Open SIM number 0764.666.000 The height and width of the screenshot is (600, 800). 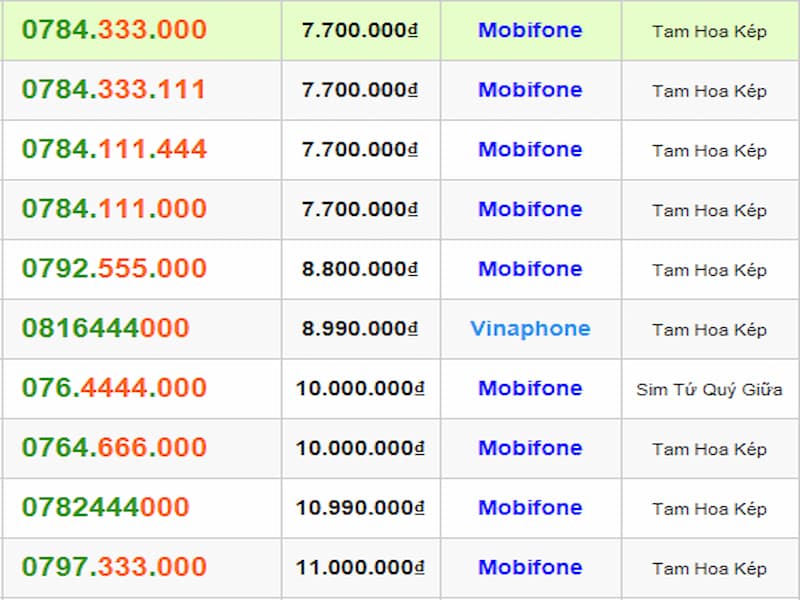(114, 447)
